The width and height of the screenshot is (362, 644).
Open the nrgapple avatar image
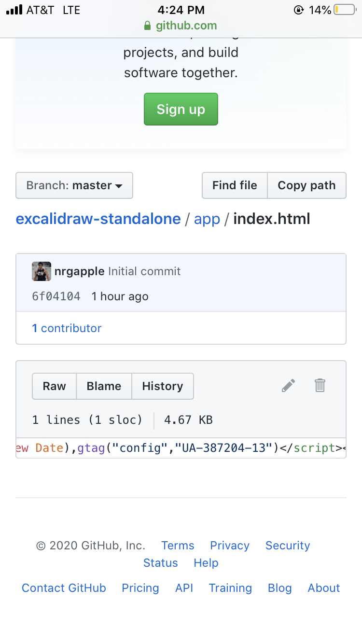pos(42,271)
